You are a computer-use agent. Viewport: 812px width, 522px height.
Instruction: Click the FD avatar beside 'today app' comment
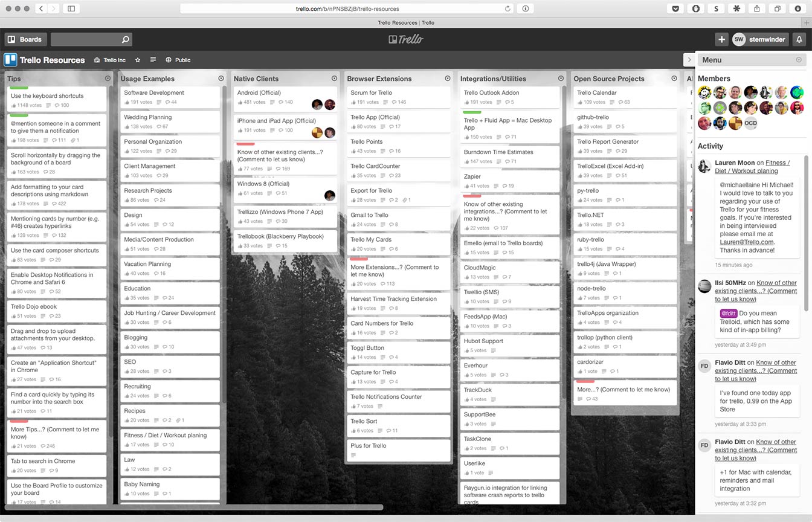point(704,366)
